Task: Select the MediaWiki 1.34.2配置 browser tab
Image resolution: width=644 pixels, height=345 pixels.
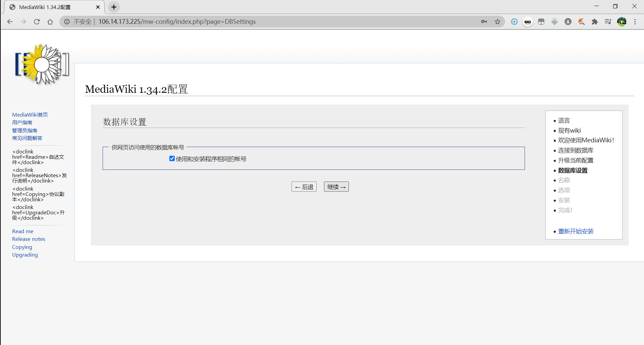Action: pyautogui.click(x=54, y=7)
